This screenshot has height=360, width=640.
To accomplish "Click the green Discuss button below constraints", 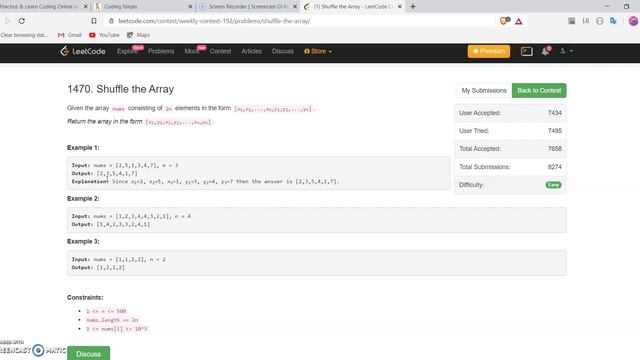I will 89,353.
